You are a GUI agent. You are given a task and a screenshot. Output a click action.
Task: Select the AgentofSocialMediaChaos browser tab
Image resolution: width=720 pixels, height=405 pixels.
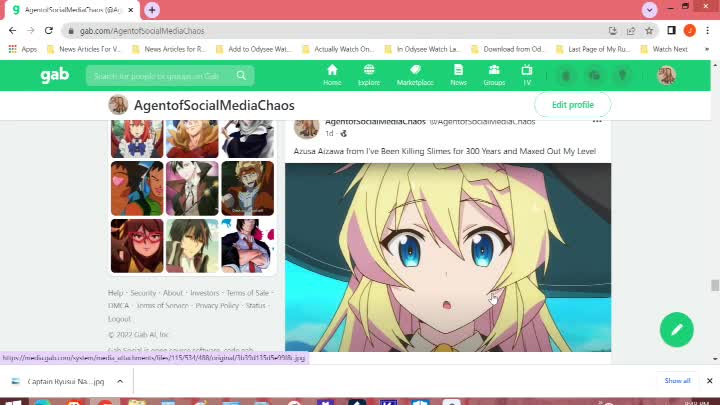tap(71, 10)
